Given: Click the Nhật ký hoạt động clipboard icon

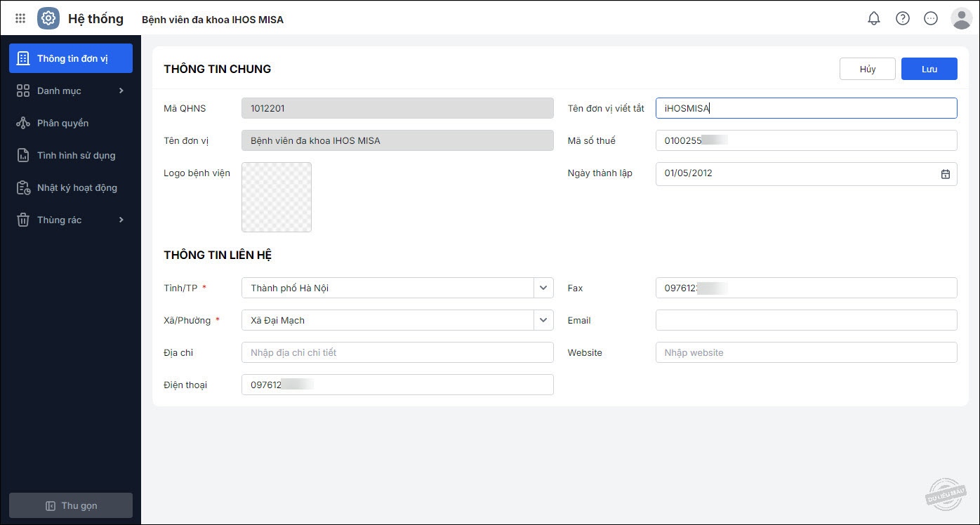Looking at the screenshot, I should point(23,187).
